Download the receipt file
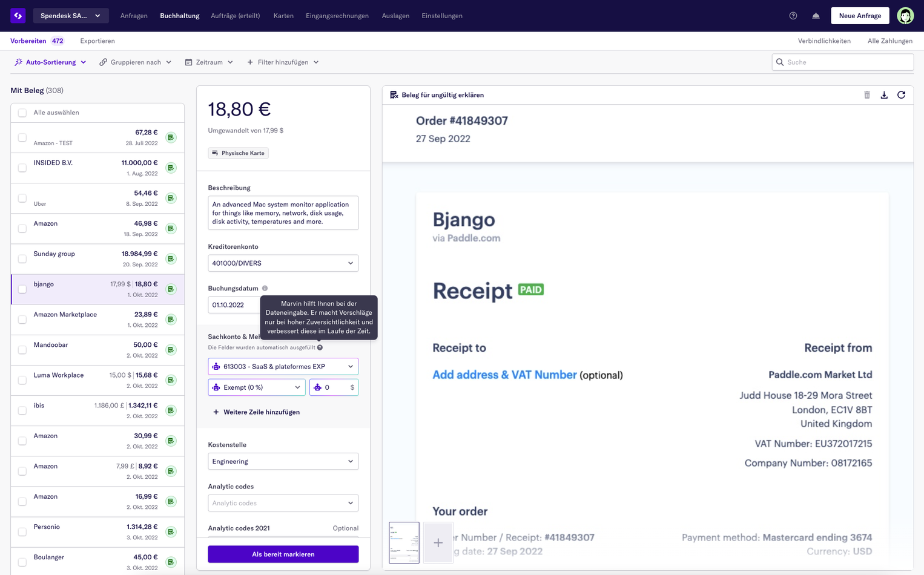Screen dimensions: 924x575 pyautogui.click(x=884, y=95)
